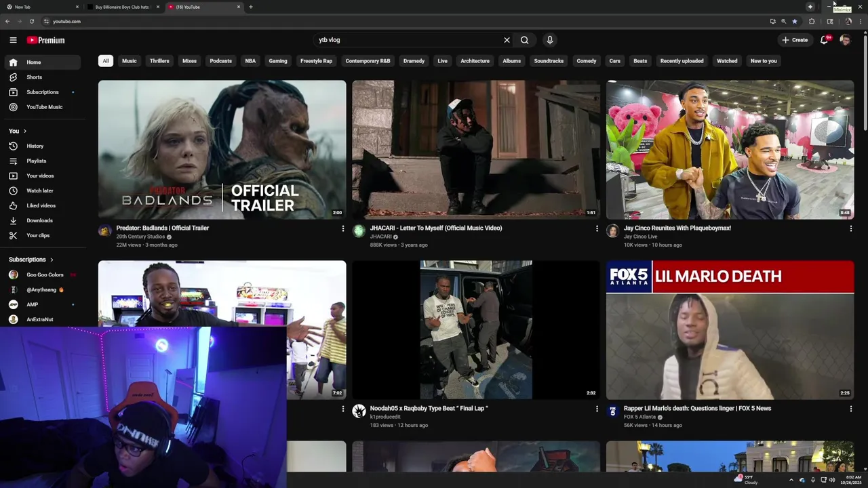This screenshot has width=868, height=488.
Task: Click the magnifier search button
Action: (x=525, y=40)
